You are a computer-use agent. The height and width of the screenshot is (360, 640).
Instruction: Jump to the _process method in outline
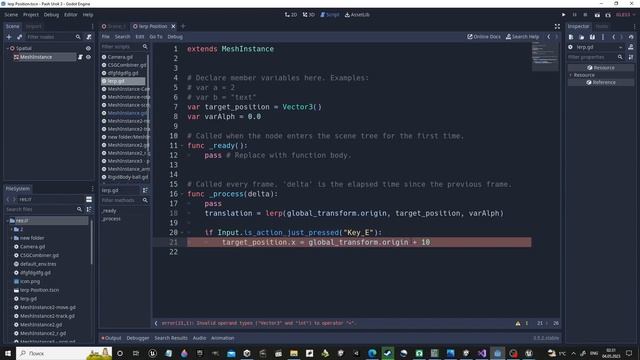click(x=111, y=219)
